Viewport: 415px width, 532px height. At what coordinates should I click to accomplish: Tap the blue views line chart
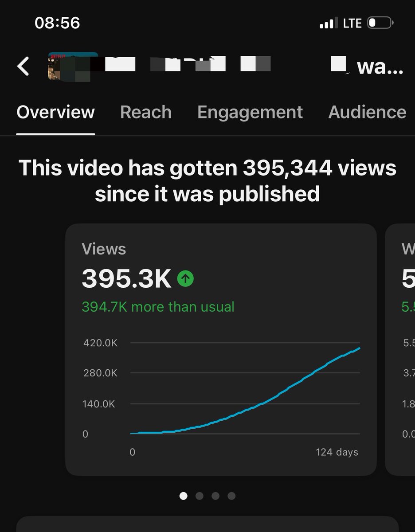pyautogui.click(x=245, y=390)
